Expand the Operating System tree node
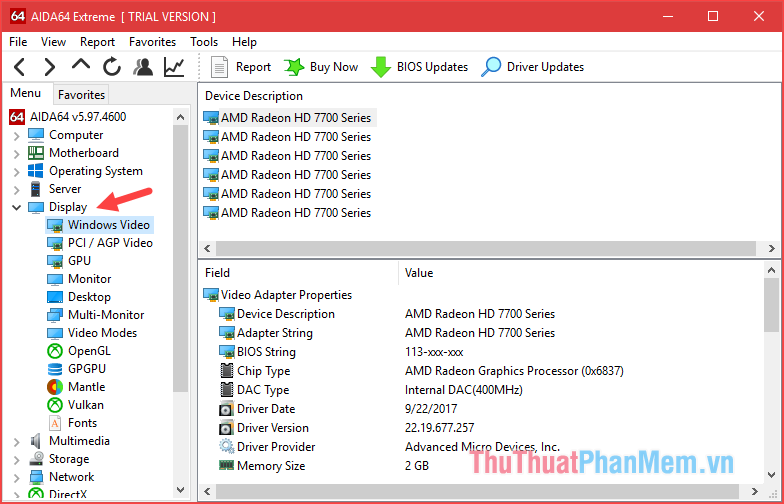The height and width of the screenshot is (504, 784). [16, 172]
